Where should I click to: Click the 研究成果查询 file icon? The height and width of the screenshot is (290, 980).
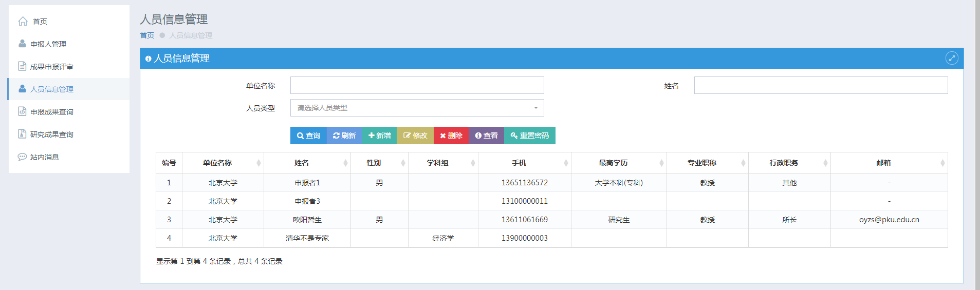(22, 134)
